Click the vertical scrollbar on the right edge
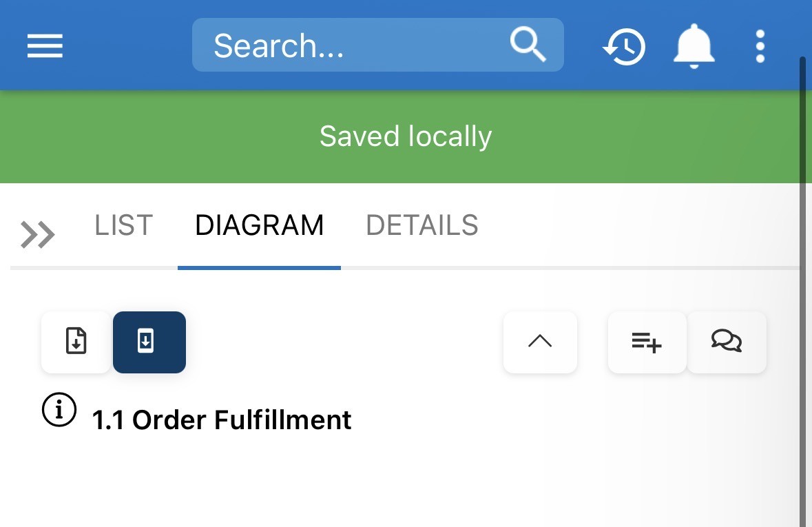Screen dimensions: 812x527 pos(802,276)
